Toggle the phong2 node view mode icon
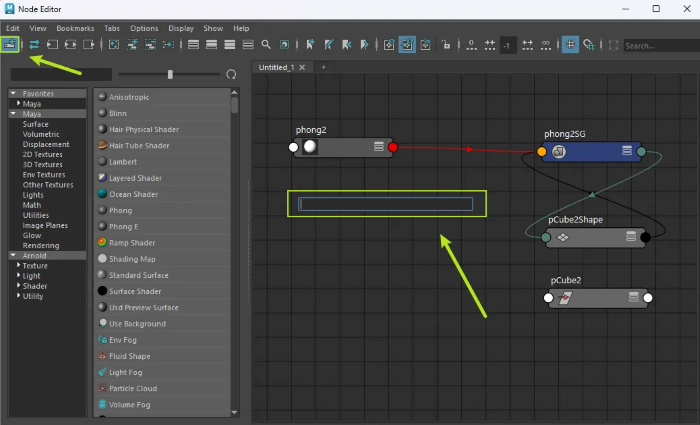This screenshot has width=700, height=425. (x=379, y=147)
